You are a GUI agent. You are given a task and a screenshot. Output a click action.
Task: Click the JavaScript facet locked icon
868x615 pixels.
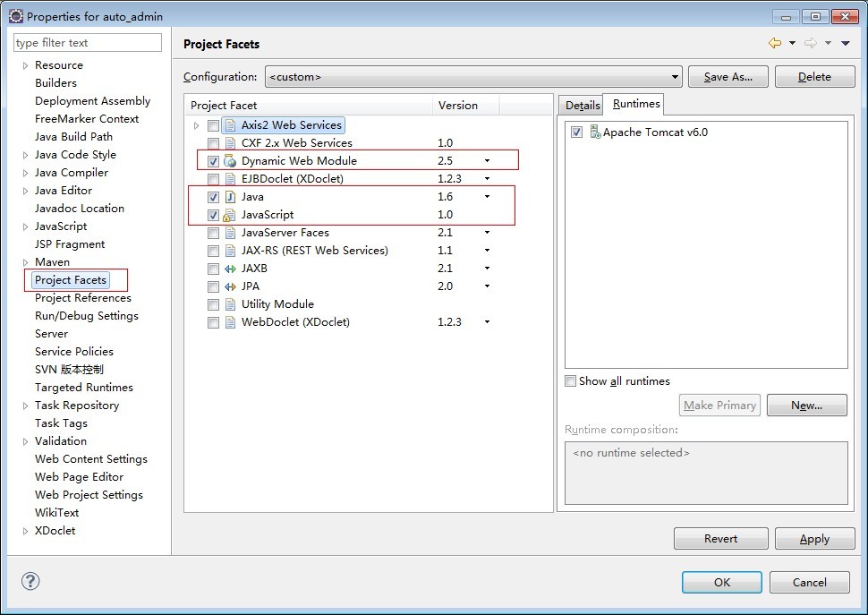pyautogui.click(x=229, y=215)
